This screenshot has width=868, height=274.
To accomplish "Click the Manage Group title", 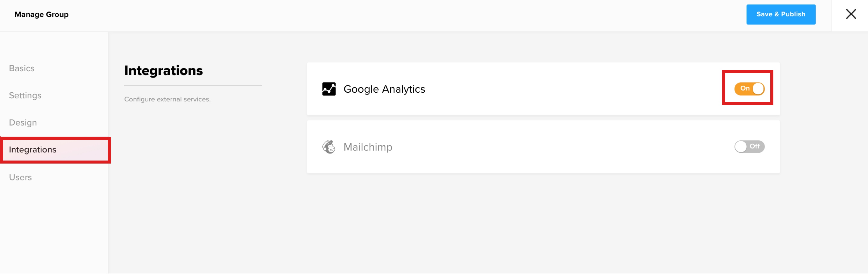I will 42,14.
